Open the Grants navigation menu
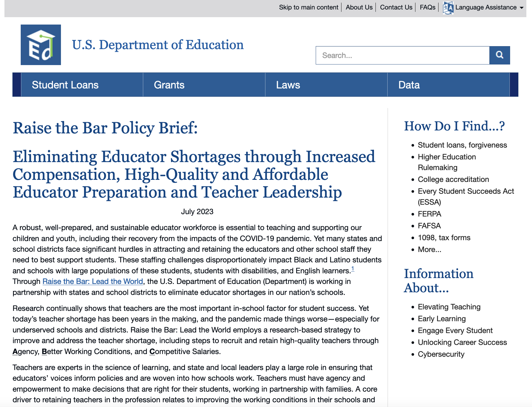 pos(170,85)
